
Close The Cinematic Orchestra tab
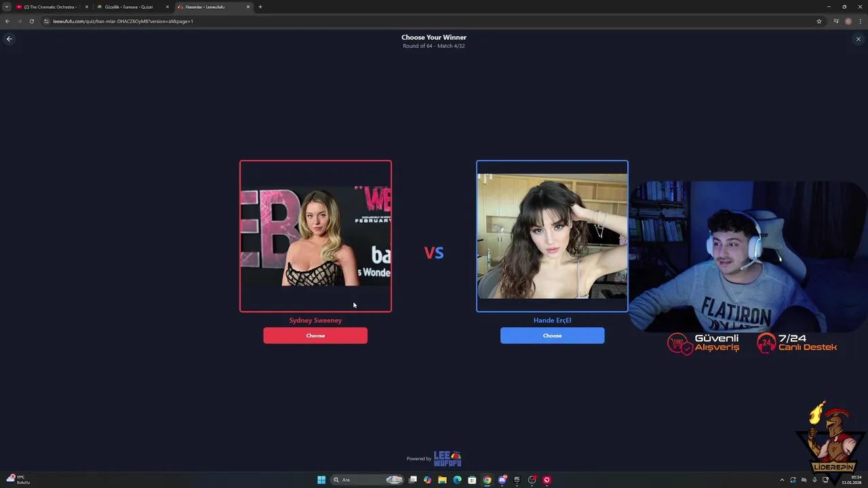point(87,7)
